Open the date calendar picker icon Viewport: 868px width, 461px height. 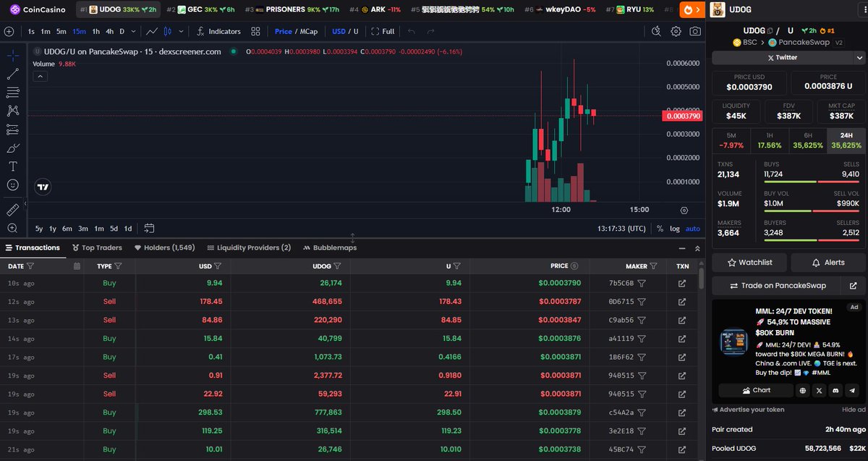[77, 266]
